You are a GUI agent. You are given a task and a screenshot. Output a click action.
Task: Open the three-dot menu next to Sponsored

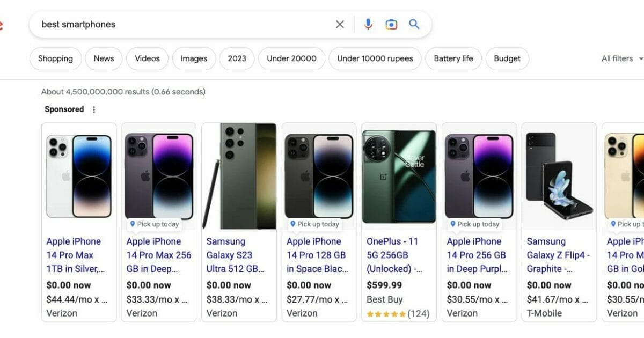coord(94,109)
